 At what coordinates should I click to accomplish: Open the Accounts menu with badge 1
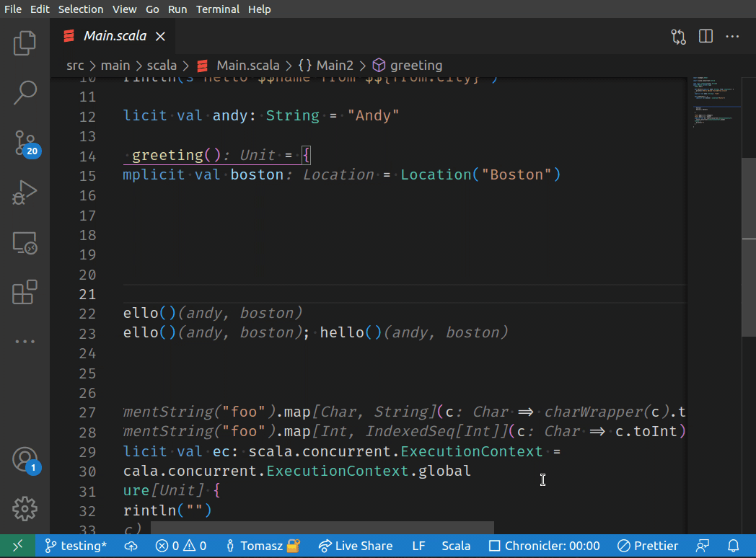[25, 460]
